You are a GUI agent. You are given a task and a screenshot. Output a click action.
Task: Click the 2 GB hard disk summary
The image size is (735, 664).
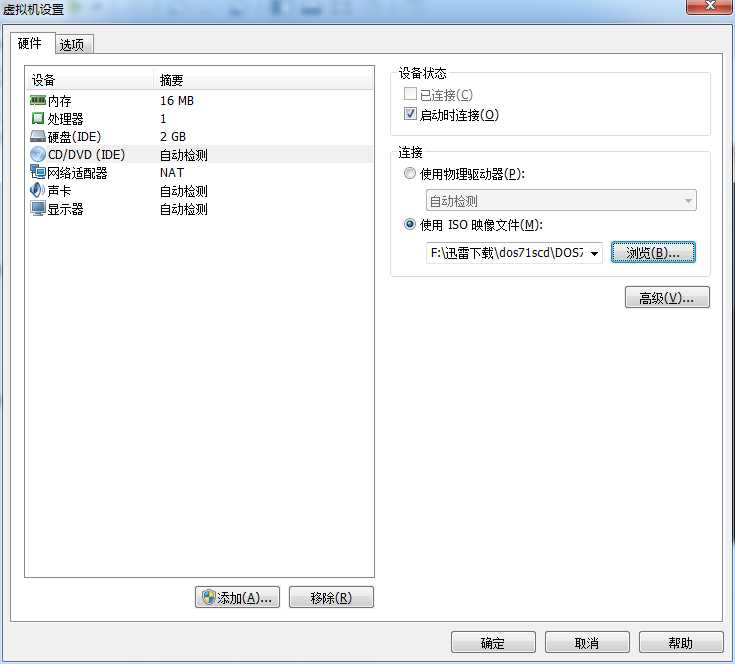(x=173, y=137)
